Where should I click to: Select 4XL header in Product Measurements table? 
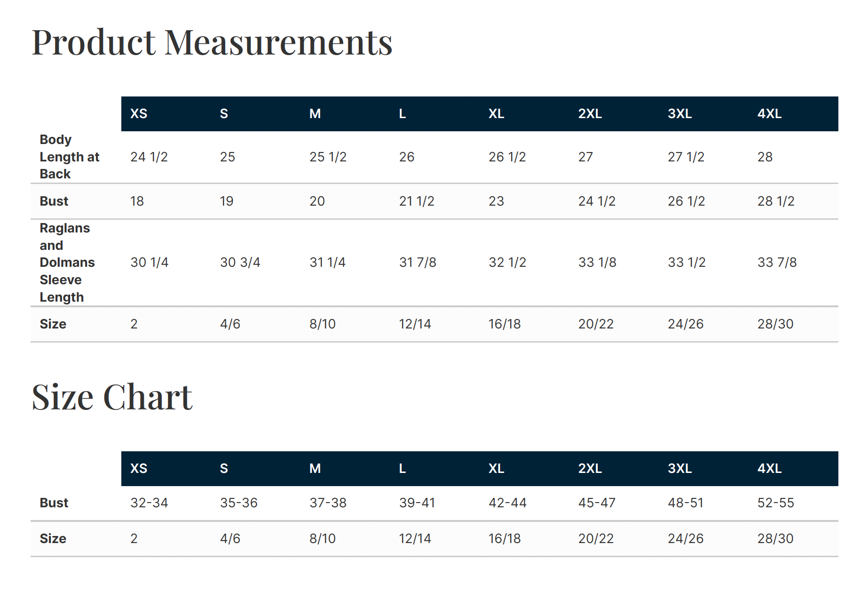tap(769, 114)
